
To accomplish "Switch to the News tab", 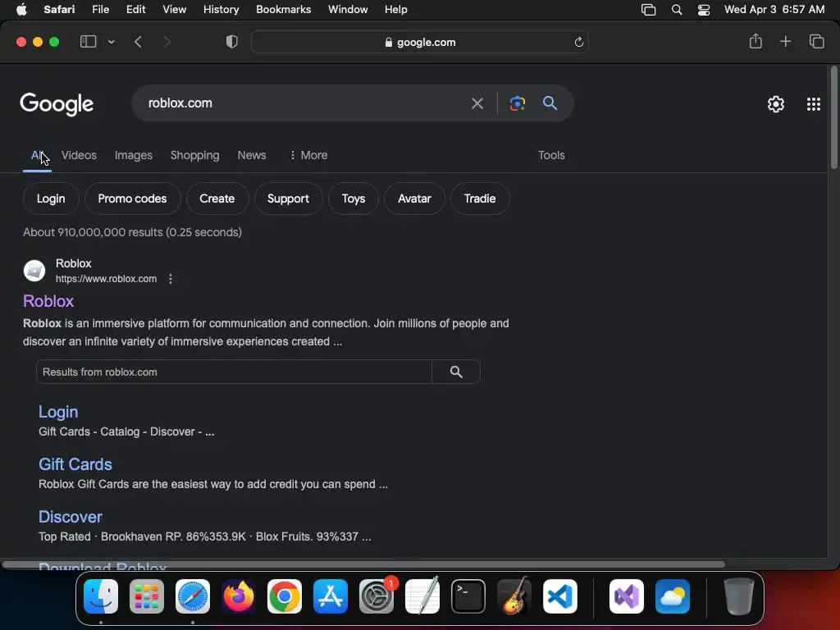I will [252, 155].
